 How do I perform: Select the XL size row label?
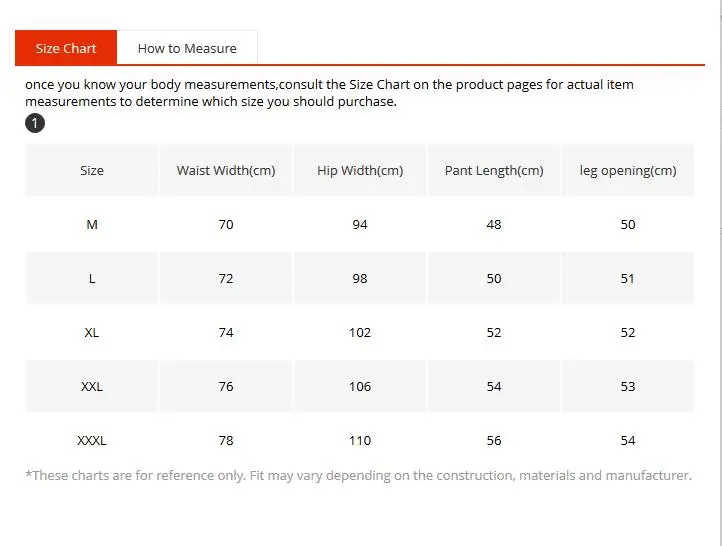tap(92, 332)
